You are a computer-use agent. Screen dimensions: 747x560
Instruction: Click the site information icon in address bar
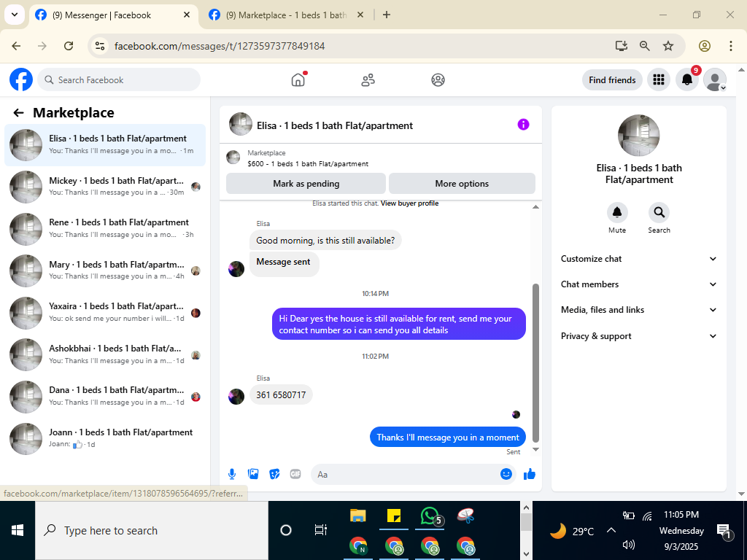tap(99, 46)
